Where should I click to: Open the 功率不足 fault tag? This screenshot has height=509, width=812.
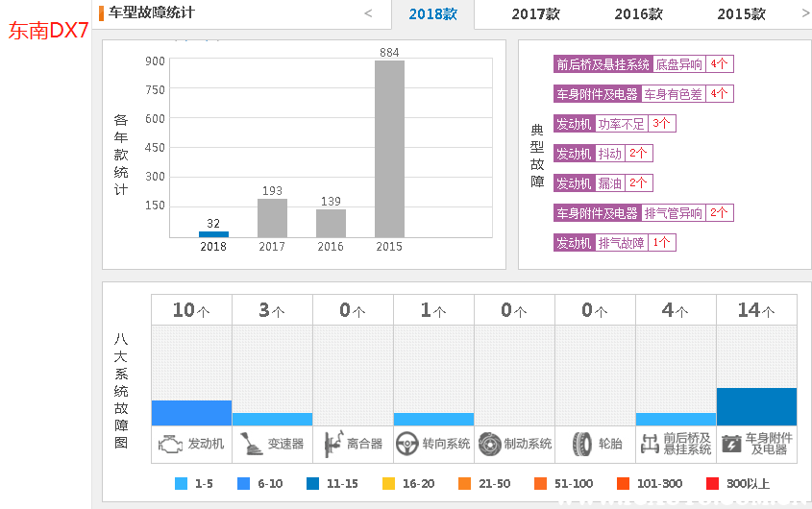coord(621,124)
